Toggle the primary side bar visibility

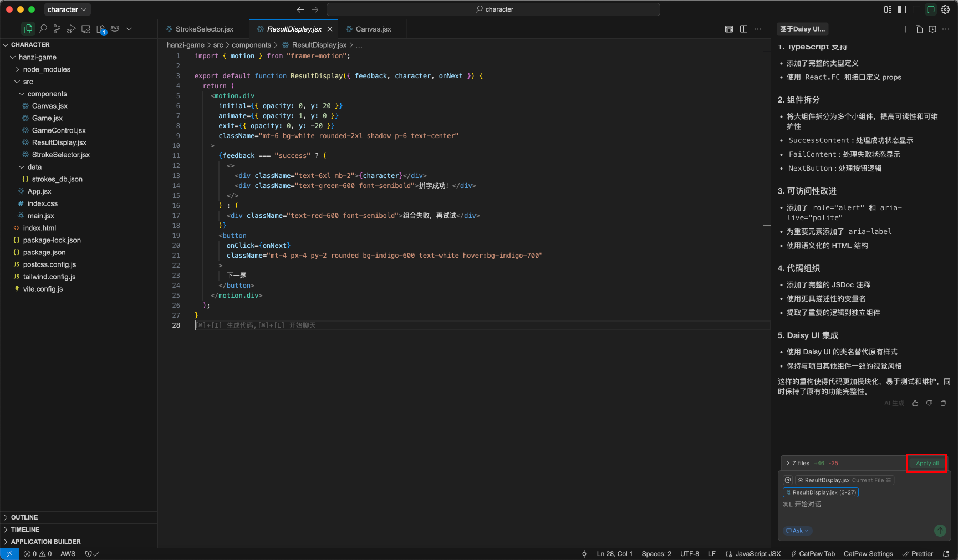(902, 9)
